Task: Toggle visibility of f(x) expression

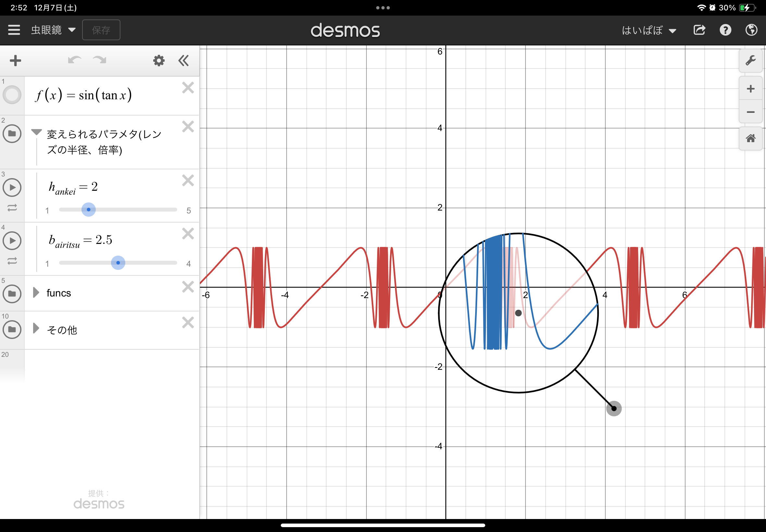Action: point(12,95)
